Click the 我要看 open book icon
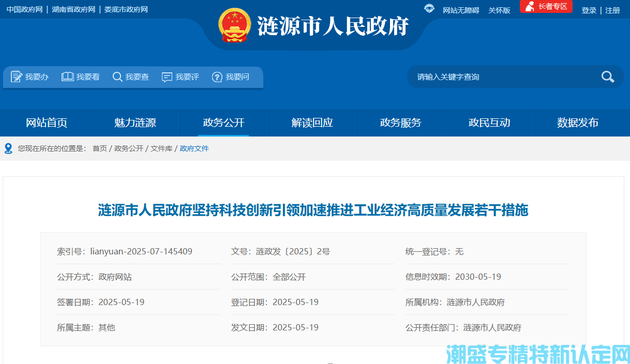Screen dimensions: 630x364 (67, 77)
